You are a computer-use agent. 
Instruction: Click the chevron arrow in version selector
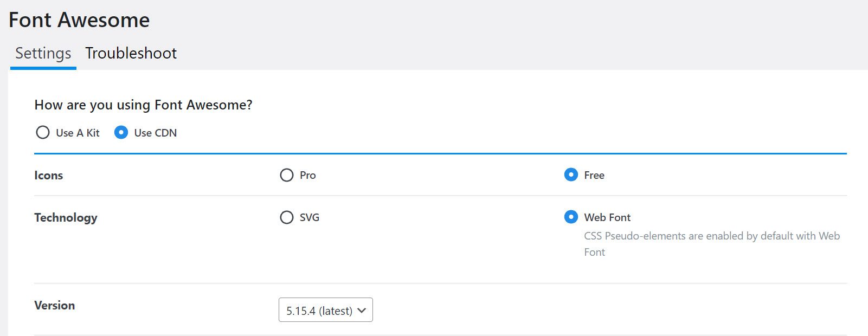(362, 311)
